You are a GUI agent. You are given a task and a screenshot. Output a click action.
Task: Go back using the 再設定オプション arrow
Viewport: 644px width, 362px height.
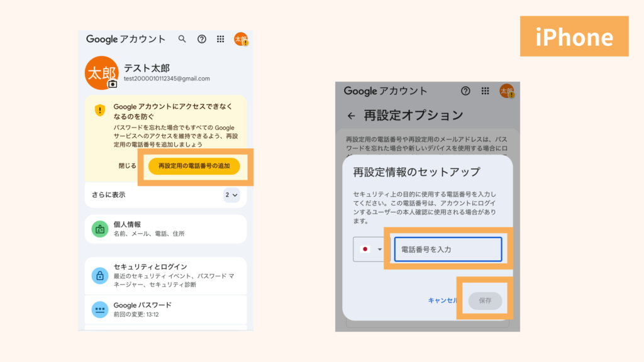[350, 116]
